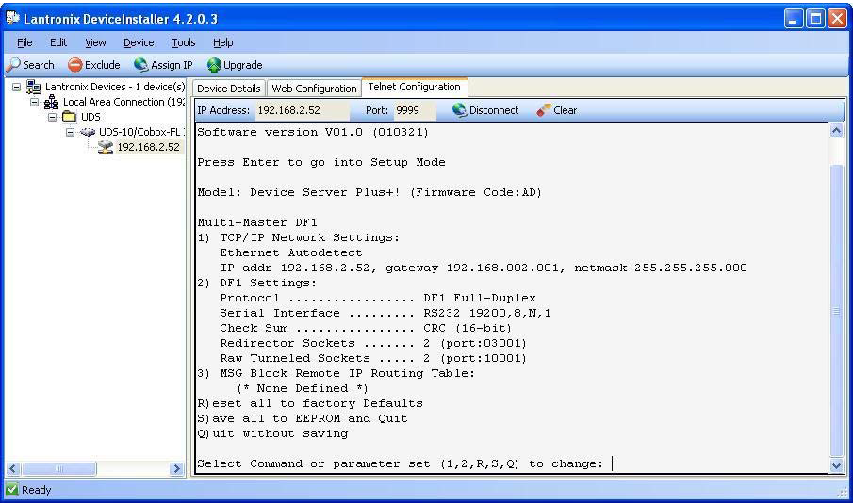Viewport: 853px width, 504px height.
Task: Minimize the DeviceInstaller window
Action: 794,19
